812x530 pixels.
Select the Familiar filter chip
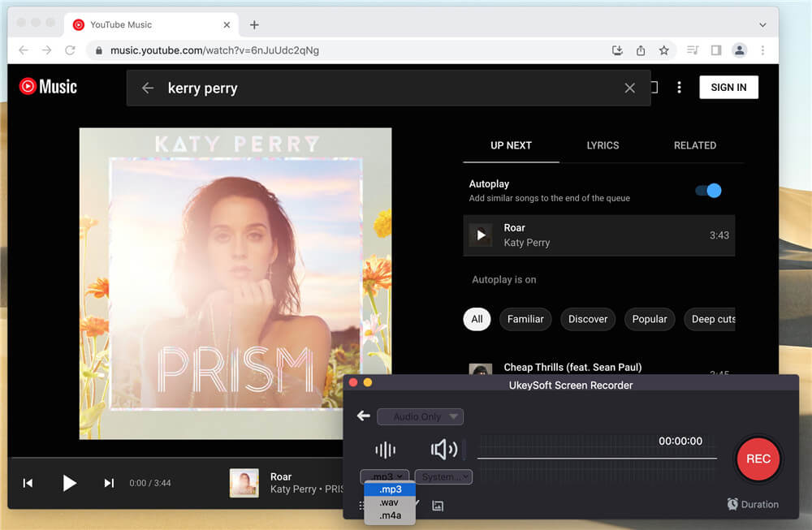[x=525, y=319]
